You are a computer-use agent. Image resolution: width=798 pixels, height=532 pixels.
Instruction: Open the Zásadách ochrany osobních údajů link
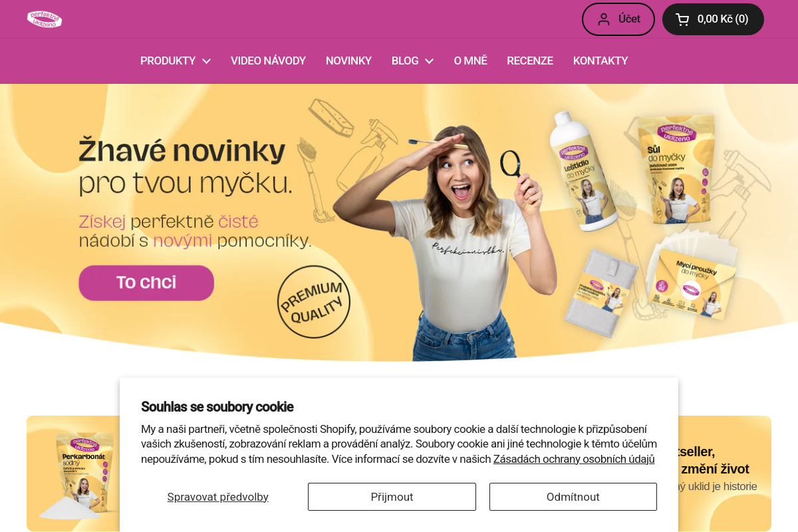click(574, 459)
